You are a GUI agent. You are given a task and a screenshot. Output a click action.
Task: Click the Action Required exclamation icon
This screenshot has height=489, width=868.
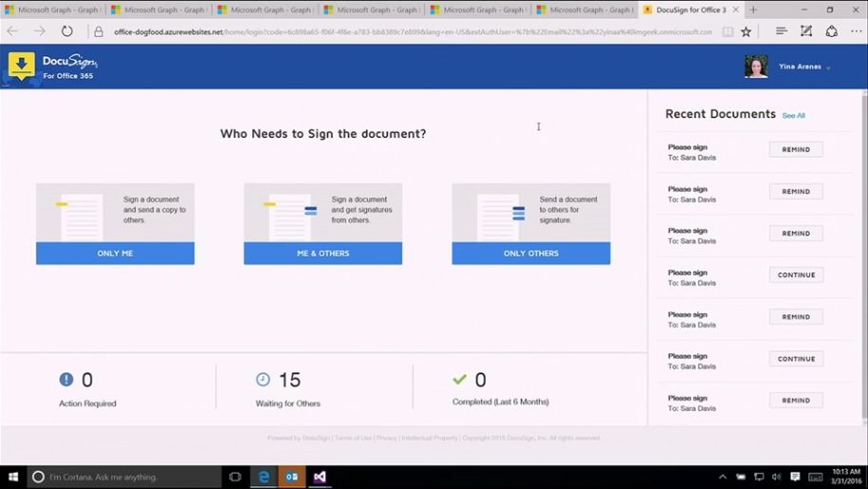65,380
